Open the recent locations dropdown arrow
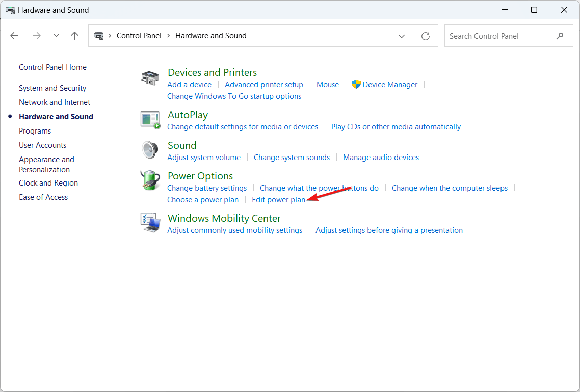Screen dimensions: 580x392 coord(56,36)
